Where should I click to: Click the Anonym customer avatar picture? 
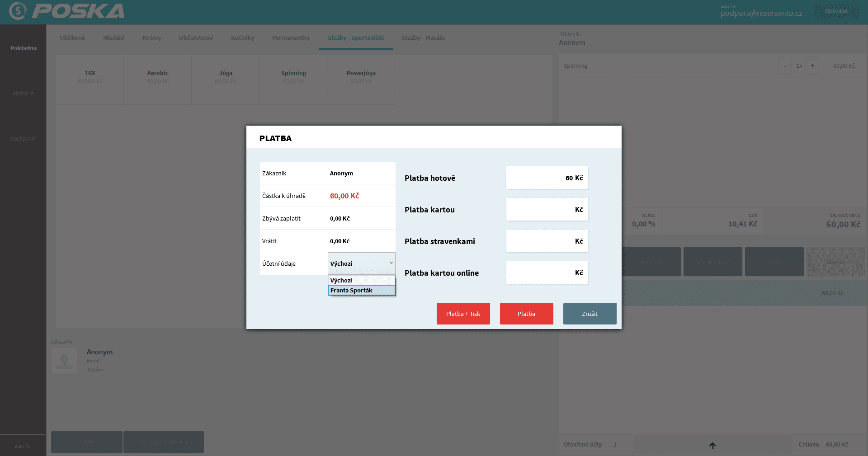[x=64, y=360]
